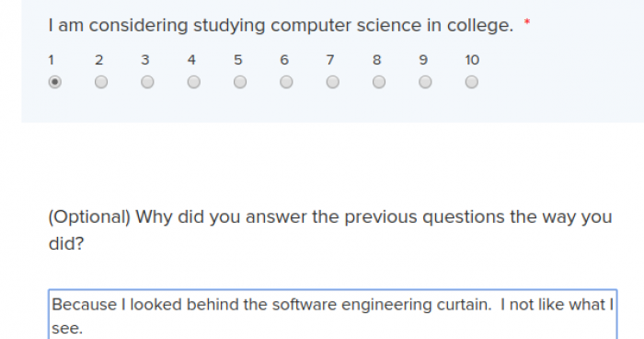Click the number label '1' text
This screenshot has height=339, width=644.
point(51,60)
